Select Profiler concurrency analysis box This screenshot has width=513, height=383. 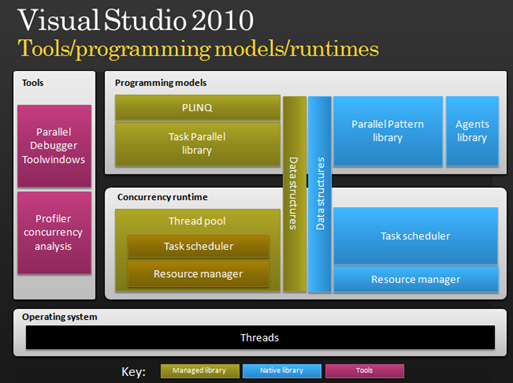(54, 233)
